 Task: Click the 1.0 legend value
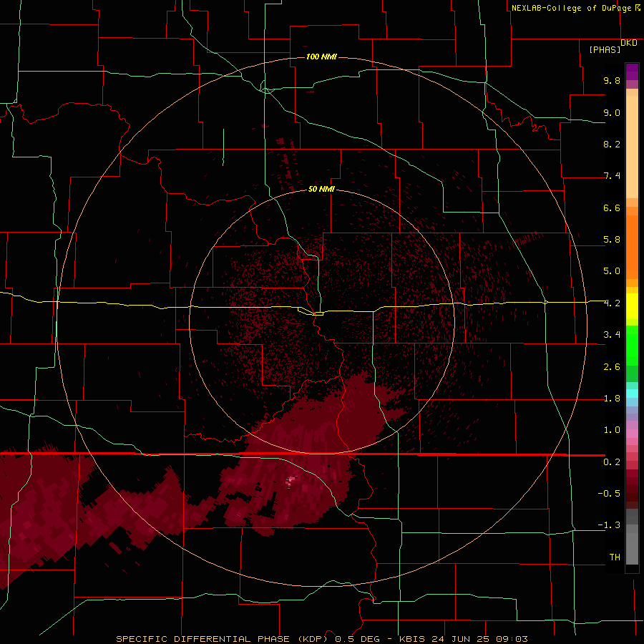(x=612, y=430)
